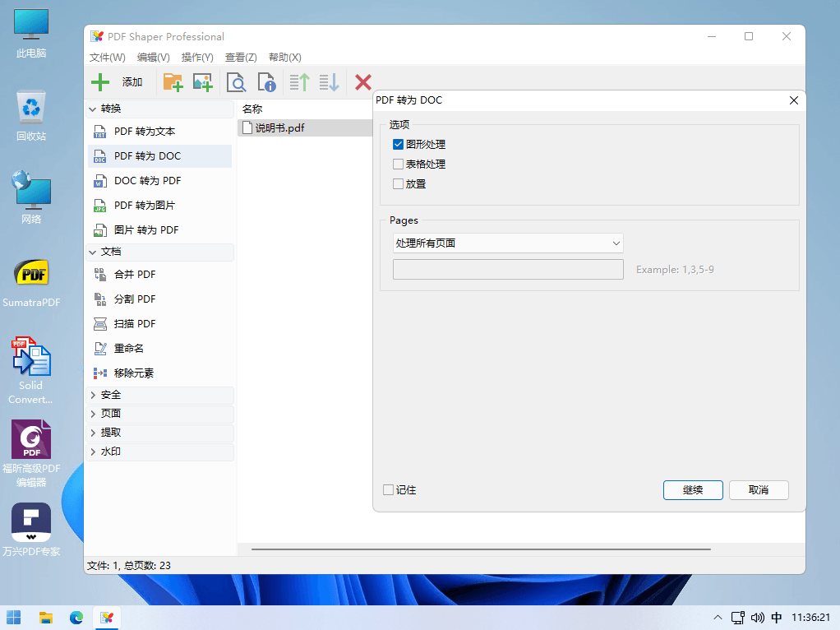Viewport: 840px width, 630px height.
Task: Click PDF Shaper taskbar icon
Action: coord(107,618)
